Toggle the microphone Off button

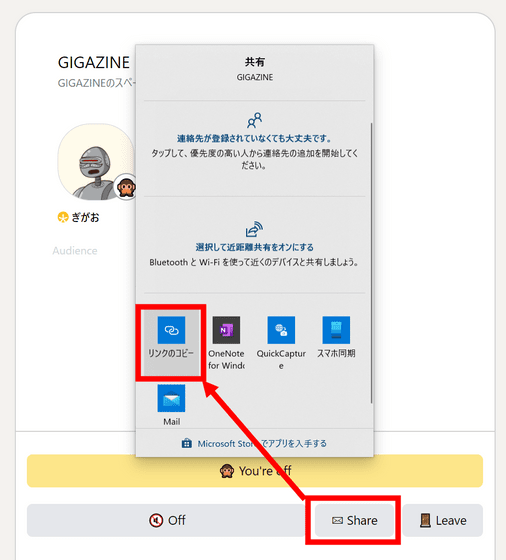(167, 520)
